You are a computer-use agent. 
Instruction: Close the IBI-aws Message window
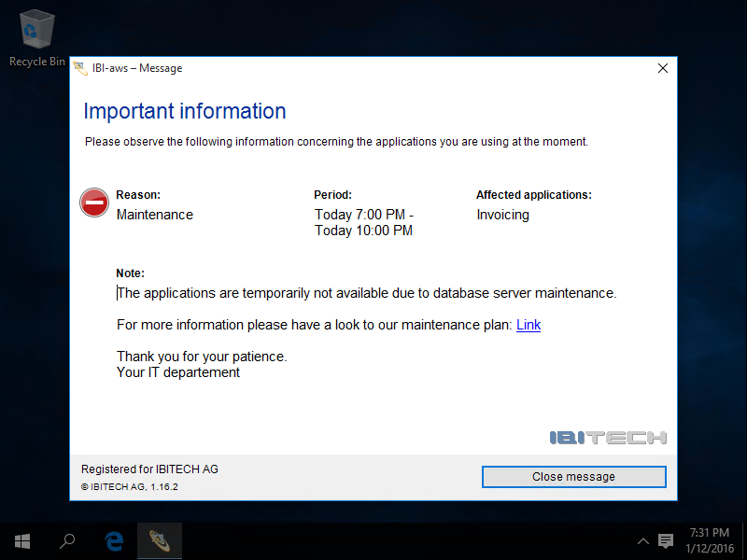click(x=663, y=68)
